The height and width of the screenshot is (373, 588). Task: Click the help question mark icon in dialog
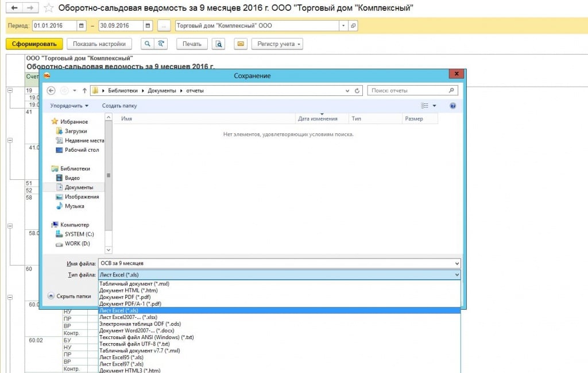coord(452,106)
